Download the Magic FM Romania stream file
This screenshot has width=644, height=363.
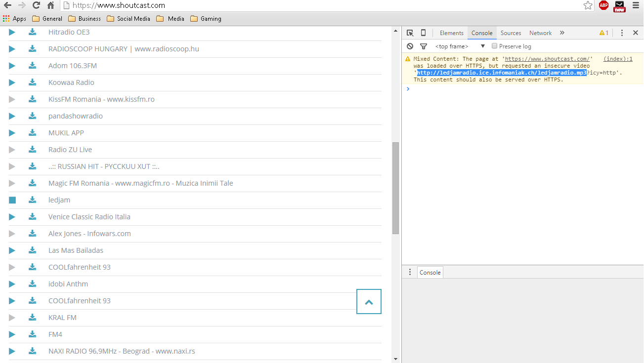pyautogui.click(x=32, y=183)
